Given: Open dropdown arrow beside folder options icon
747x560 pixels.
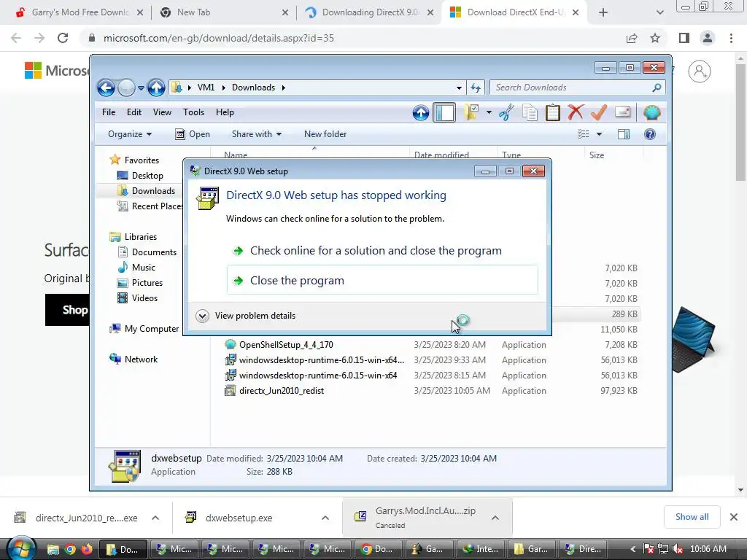Looking at the screenshot, I should click(489, 113).
